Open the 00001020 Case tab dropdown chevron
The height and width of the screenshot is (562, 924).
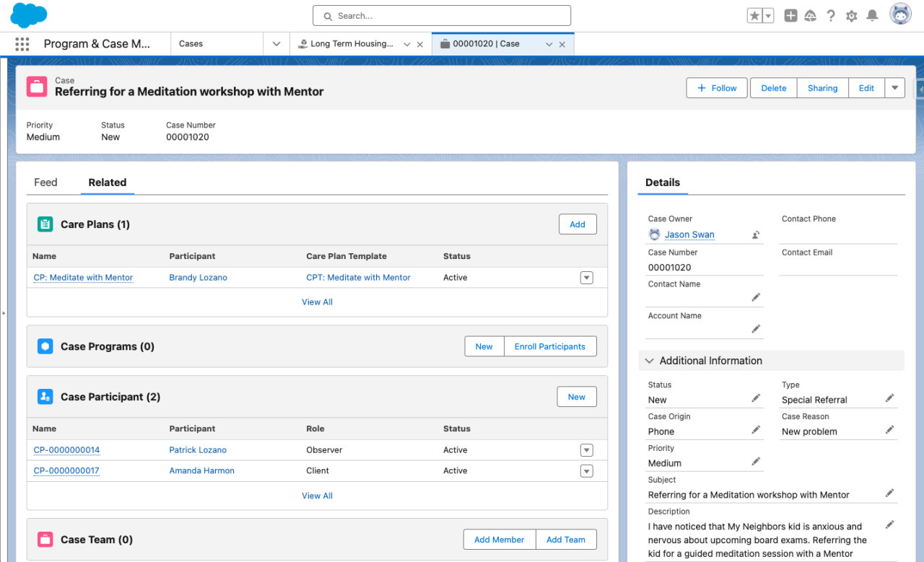point(549,44)
